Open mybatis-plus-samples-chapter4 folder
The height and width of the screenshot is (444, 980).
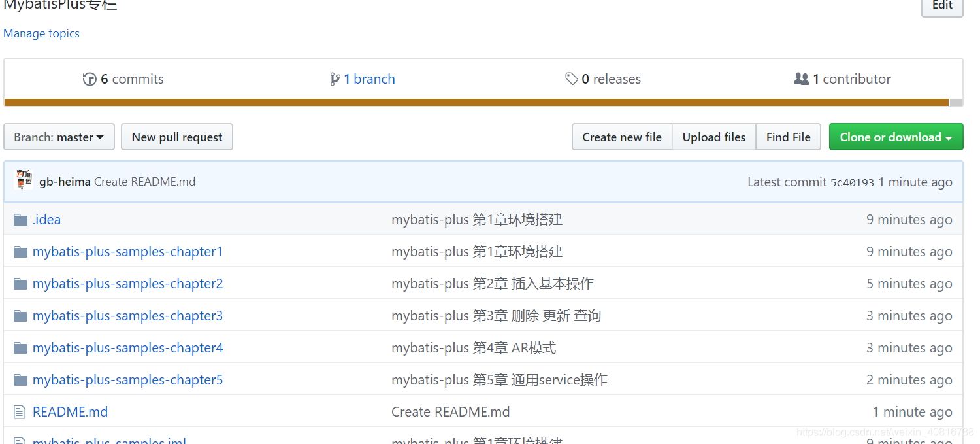127,348
